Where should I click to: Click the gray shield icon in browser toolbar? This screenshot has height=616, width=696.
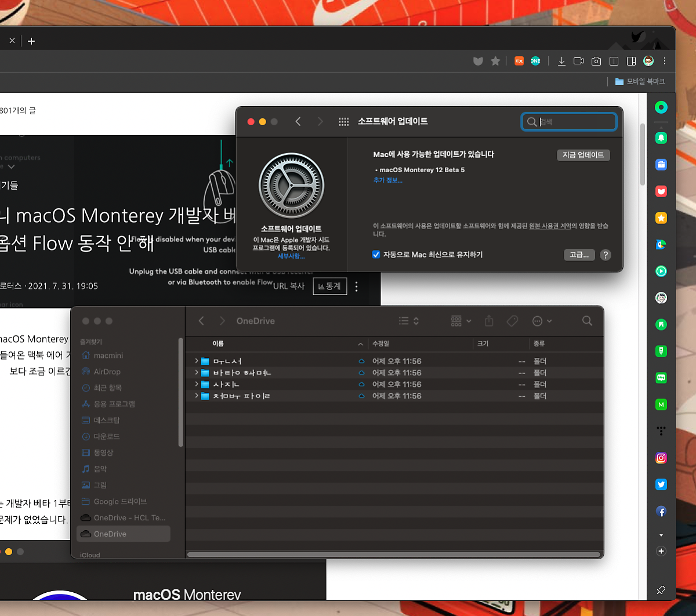point(478,61)
